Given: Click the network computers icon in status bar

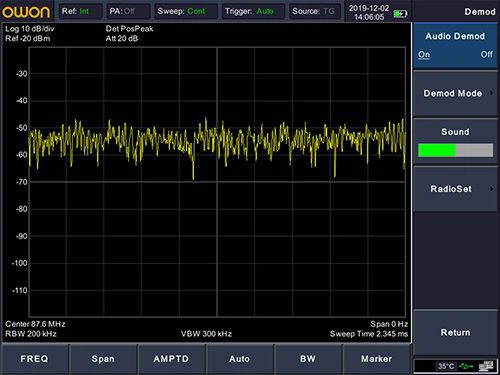Looking at the screenshot, I should 486,366.
